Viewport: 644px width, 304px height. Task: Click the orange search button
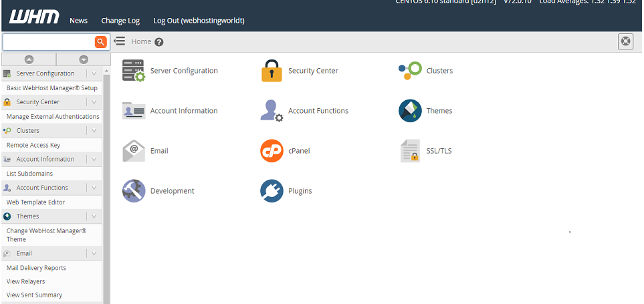(100, 42)
